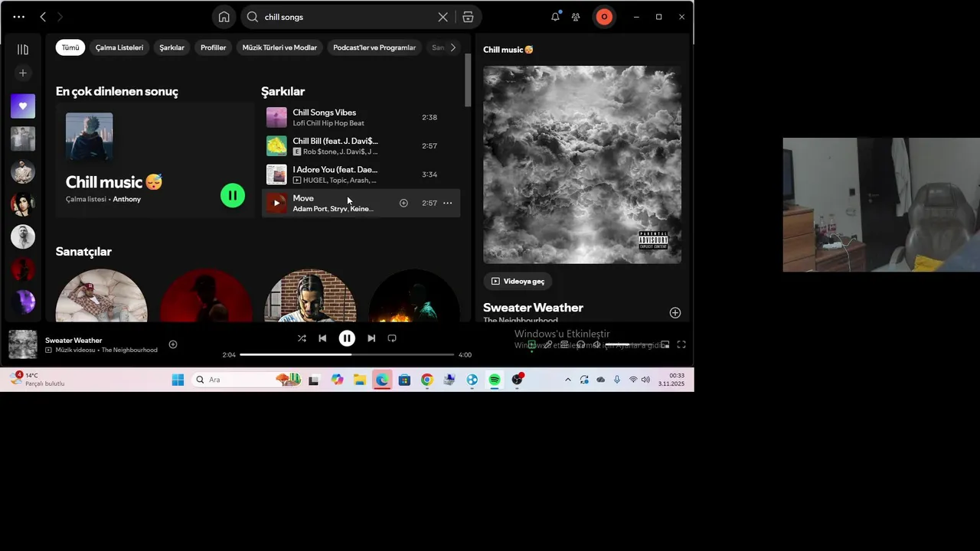Open the Adam Port artist link
This screenshot has width=980, height=551.
coord(309,209)
